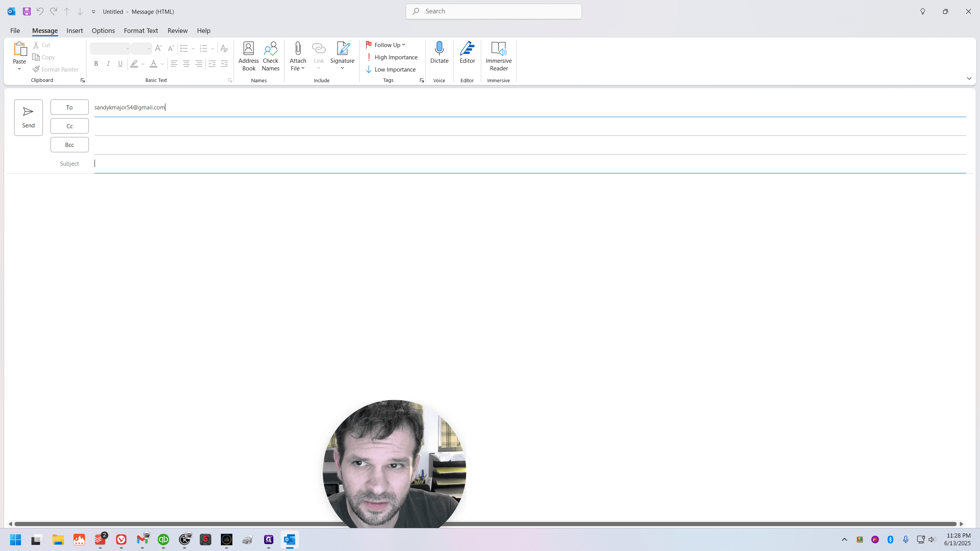Screen dimensions: 980x551
Task: Toggle Bold formatting
Action: [96, 64]
